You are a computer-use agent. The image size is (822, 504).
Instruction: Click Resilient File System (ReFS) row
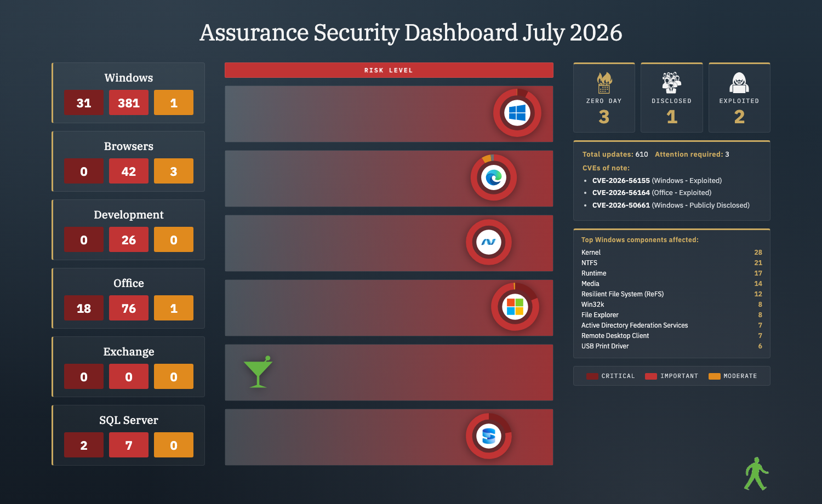672,294
